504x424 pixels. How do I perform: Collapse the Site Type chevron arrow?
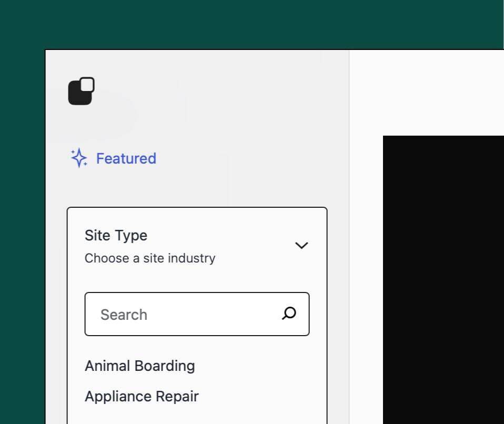[301, 245]
